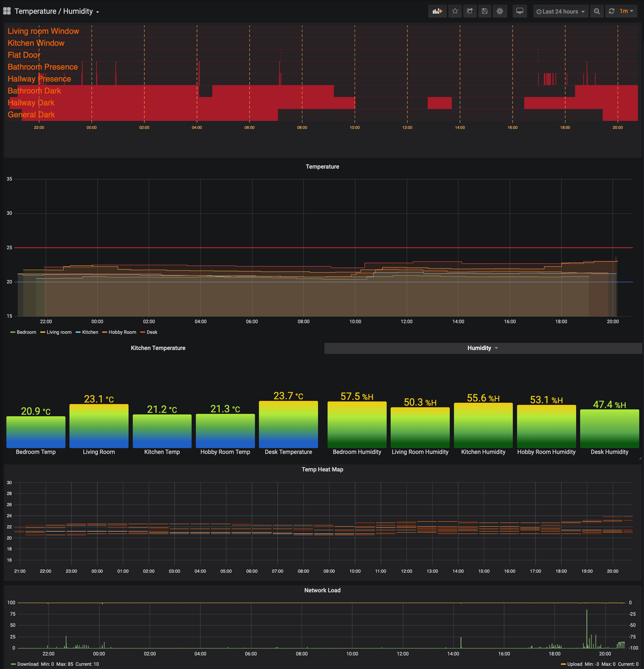This screenshot has width=644, height=669.
Task: Save the dashboard with floppy icon
Action: click(x=485, y=11)
